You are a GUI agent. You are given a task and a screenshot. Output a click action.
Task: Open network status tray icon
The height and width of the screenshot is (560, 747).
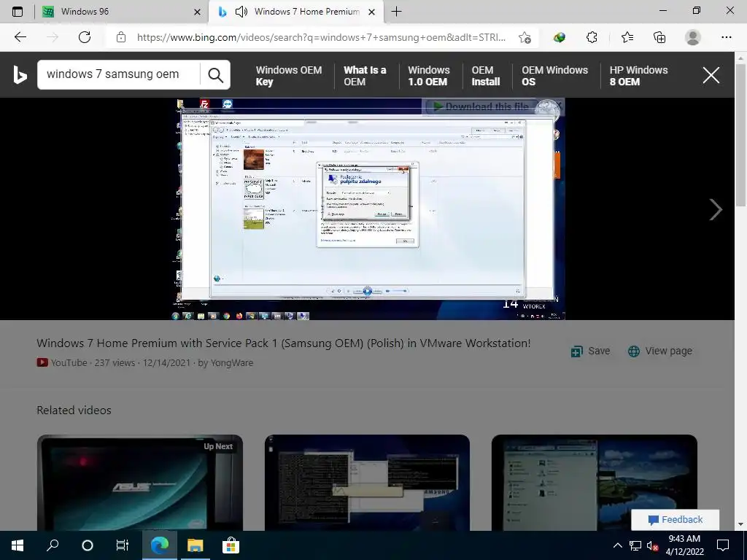click(635, 545)
